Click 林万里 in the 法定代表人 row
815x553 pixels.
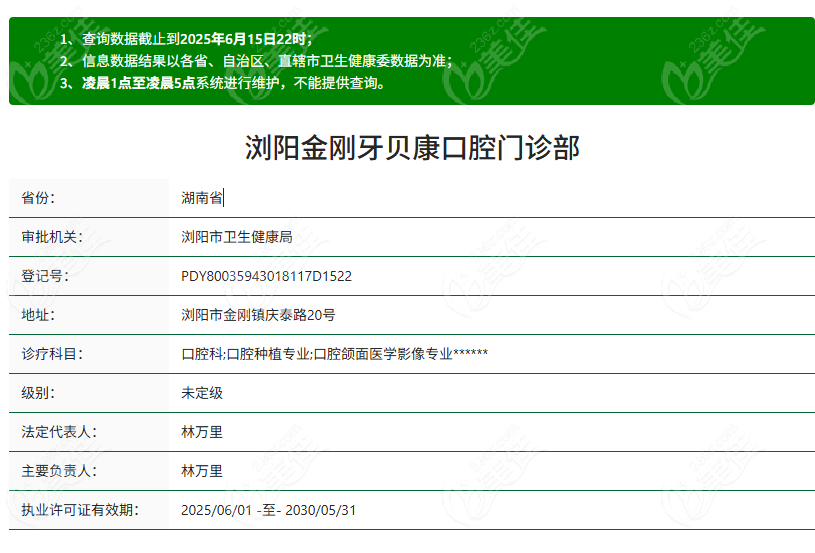click(202, 432)
